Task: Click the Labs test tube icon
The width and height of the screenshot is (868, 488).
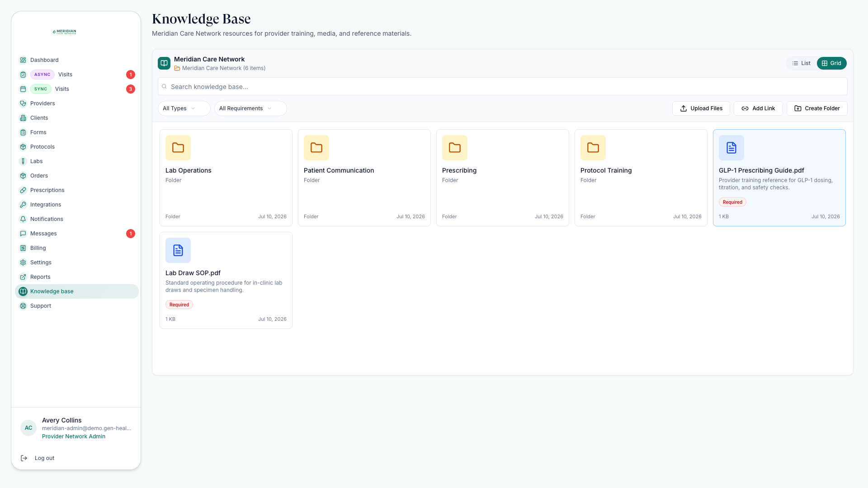Action: 23,161
